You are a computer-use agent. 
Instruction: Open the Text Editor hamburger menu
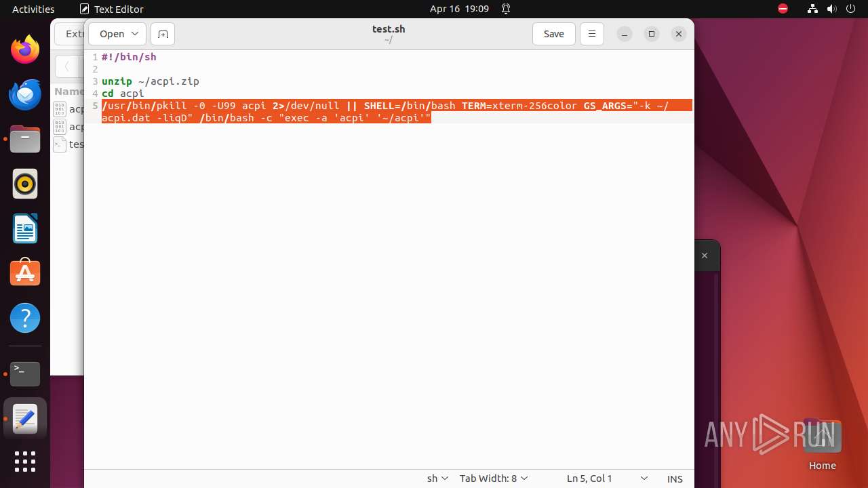tap(591, 34)
